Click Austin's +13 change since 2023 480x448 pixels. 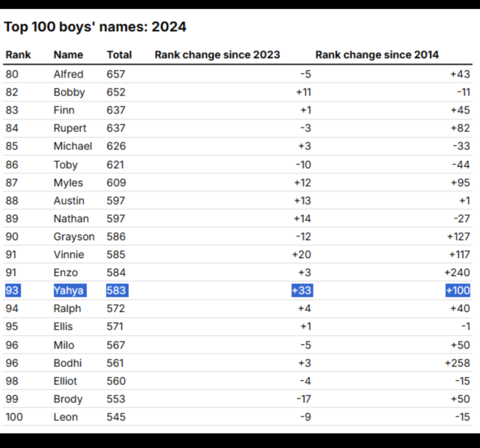pyautogui.click(x=303, y=201)
